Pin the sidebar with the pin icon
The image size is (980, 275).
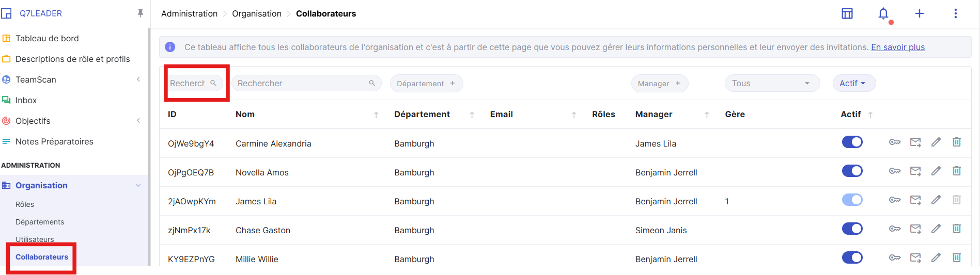coord(140,13)
